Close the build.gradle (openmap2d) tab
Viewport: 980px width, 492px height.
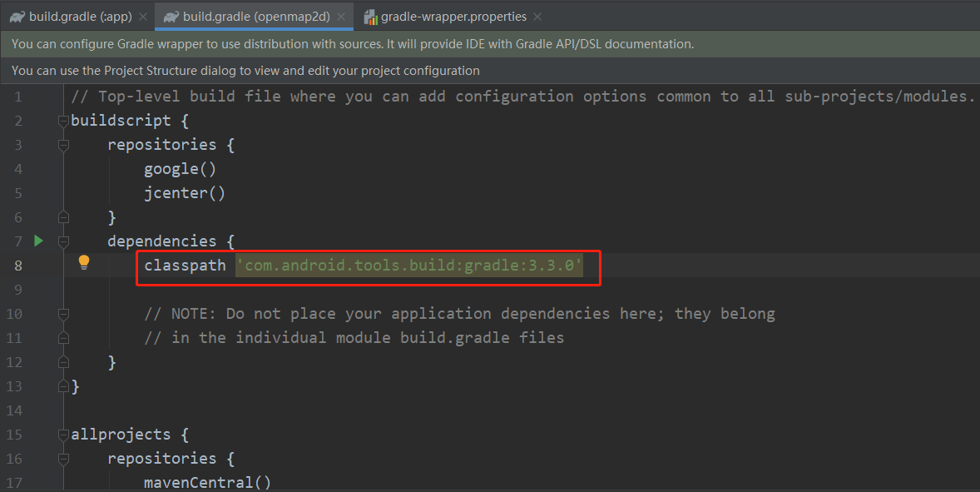coord(340,17)
